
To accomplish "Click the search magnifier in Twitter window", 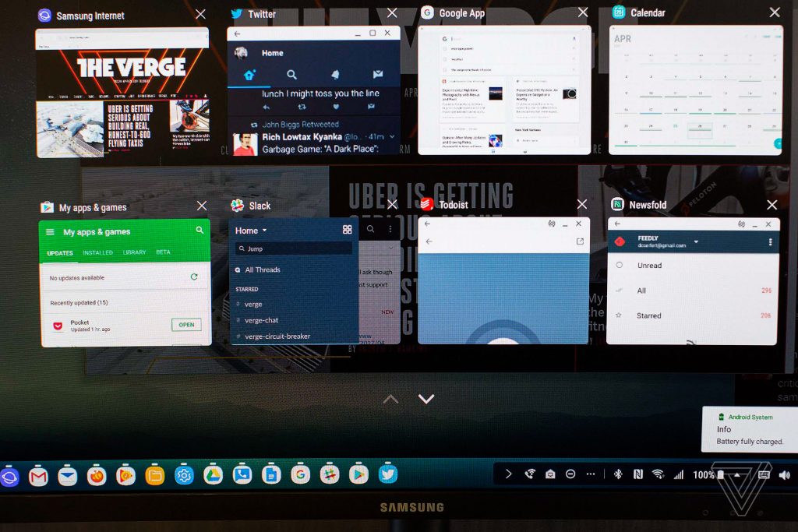I will pyautogui.click(x=291, y=75).
